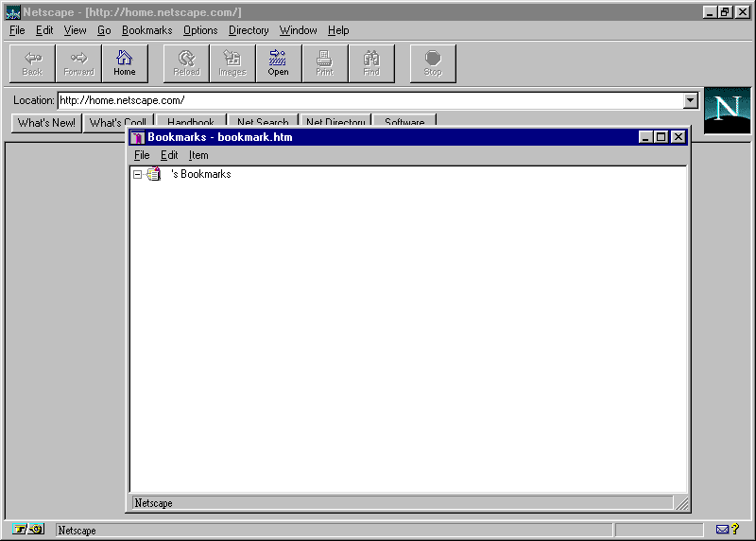Viewport: 756px width, 541px height.
Task: Click the Images toolbar button
Action: click(232, 63)
